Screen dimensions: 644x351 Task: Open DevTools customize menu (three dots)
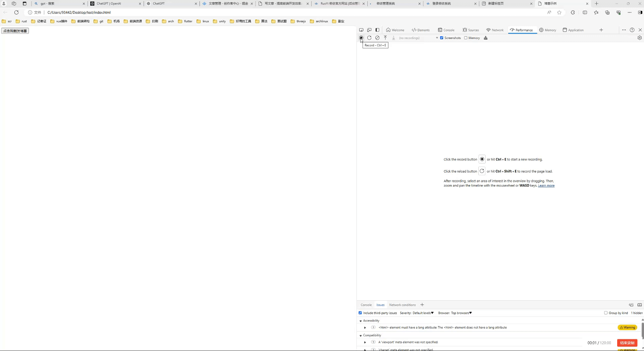(624, 30)
